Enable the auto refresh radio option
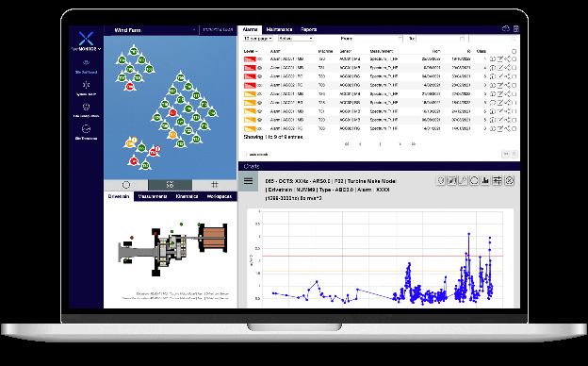This screenshot has width=588, height=366. click(245, 155)
